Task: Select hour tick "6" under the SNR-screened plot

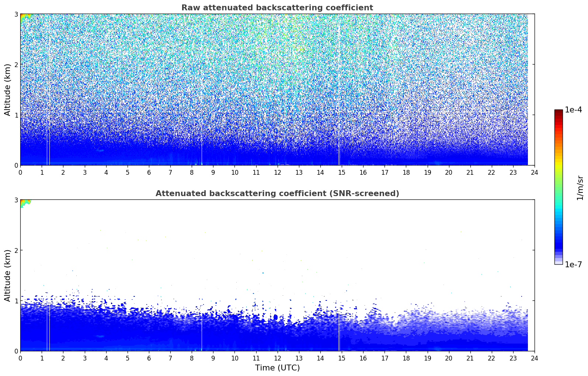Action: (149, 358)
